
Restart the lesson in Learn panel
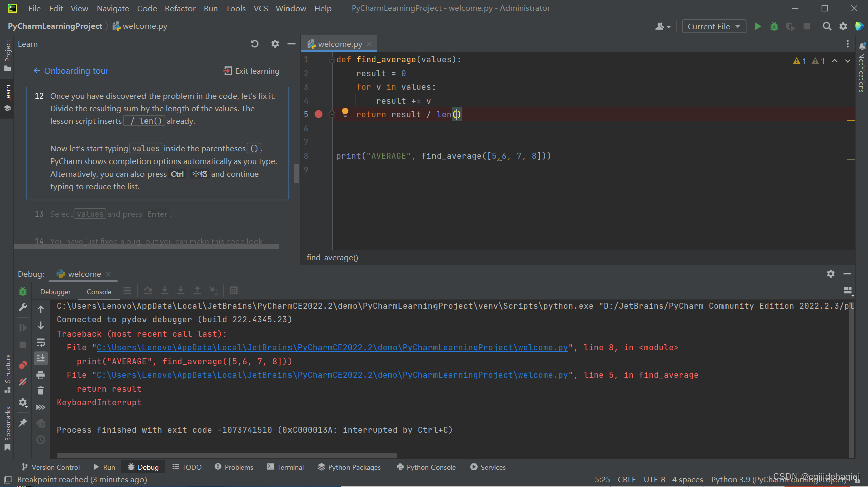[255, 44]
